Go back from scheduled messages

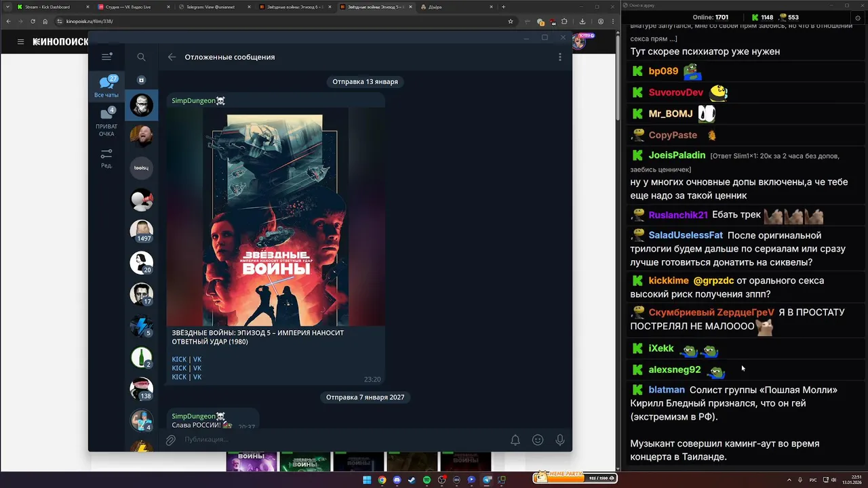click(172, 57)
